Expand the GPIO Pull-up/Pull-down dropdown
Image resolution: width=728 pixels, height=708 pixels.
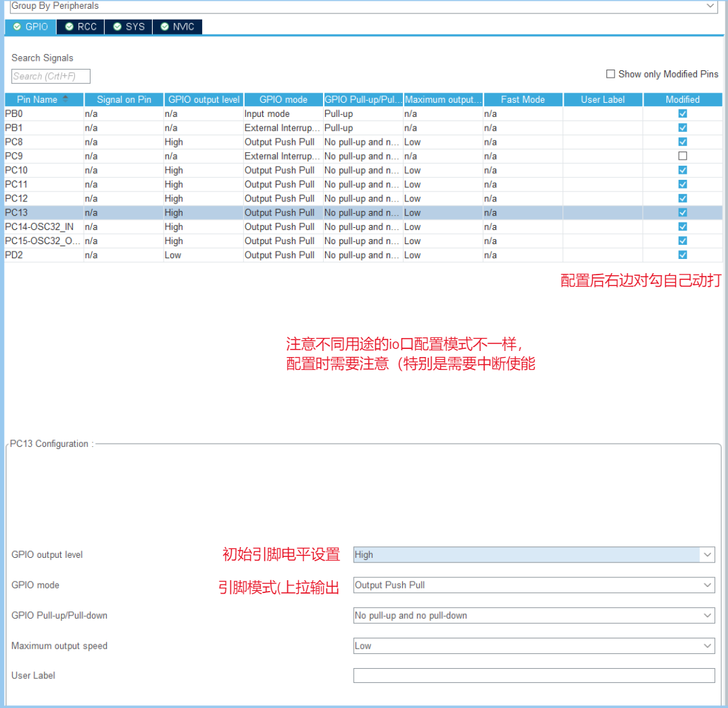534,615
